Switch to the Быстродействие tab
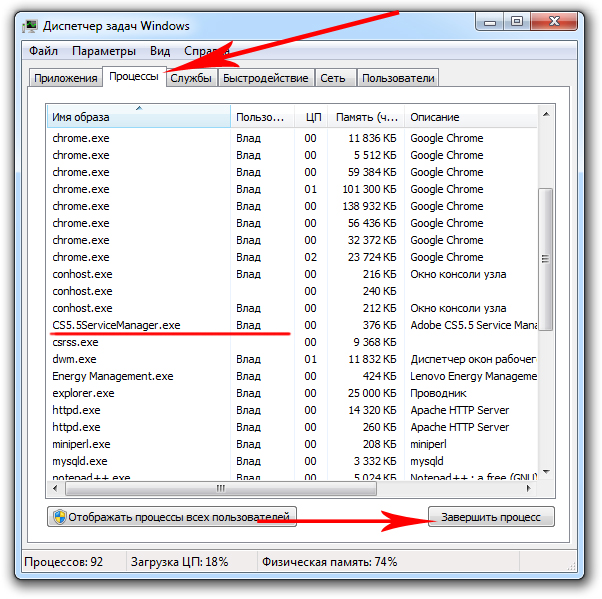 (265, 78)
